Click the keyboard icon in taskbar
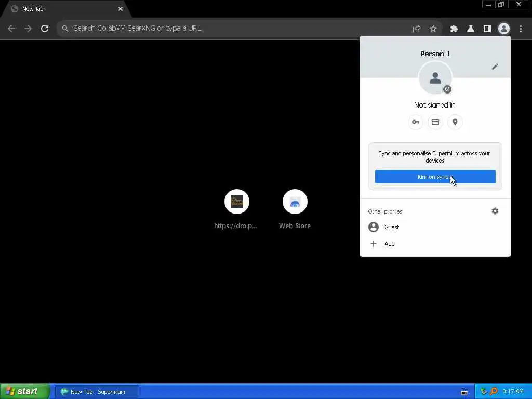532x399 pixels. [x=464, y=393]
